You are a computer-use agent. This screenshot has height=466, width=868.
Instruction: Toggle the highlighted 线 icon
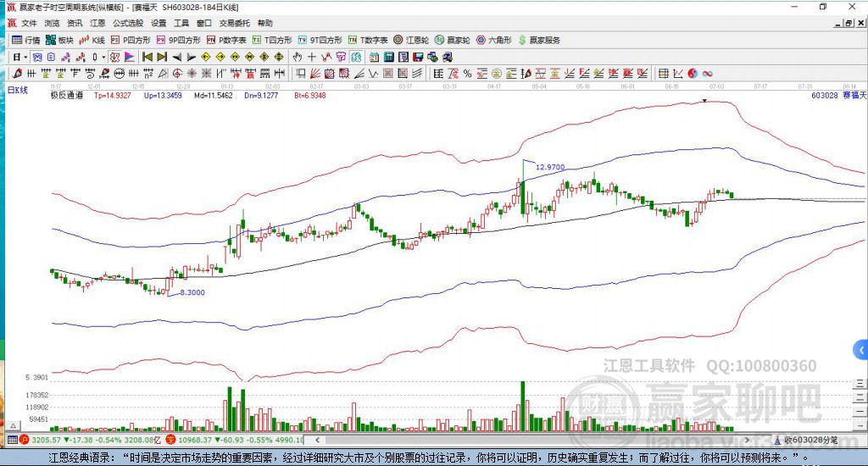click(356, 57)
